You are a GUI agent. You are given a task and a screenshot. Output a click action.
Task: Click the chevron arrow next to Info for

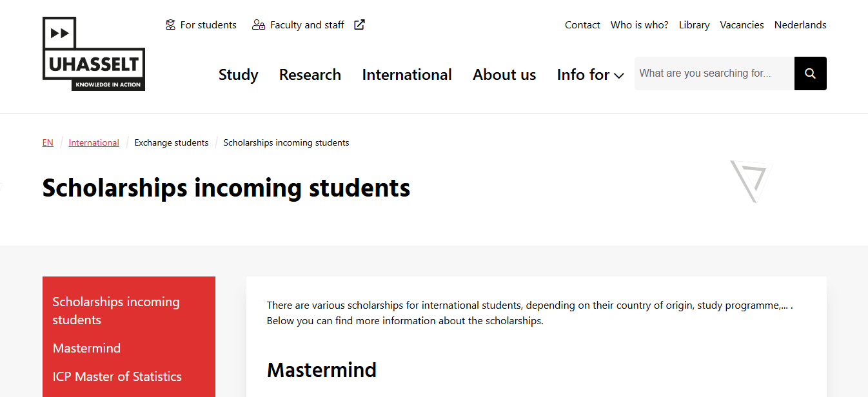[x=619, y=76]
